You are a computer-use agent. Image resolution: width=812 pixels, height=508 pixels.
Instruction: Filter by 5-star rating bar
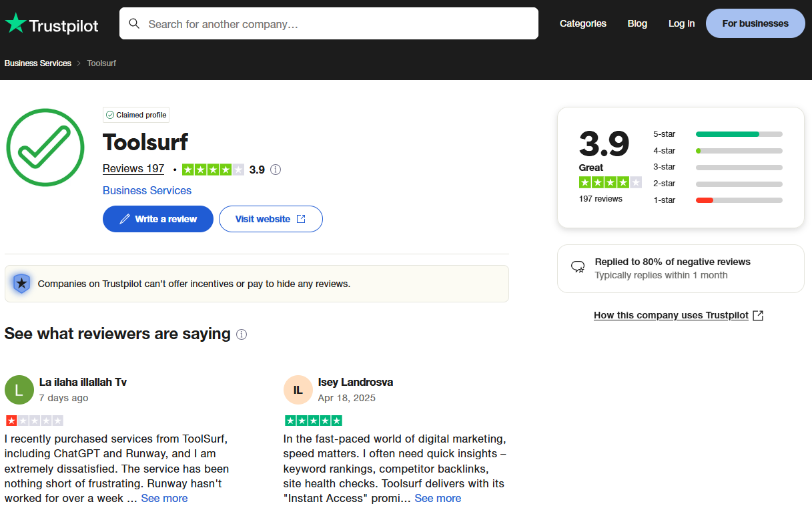pyautogui.click(x=718, y=134)
